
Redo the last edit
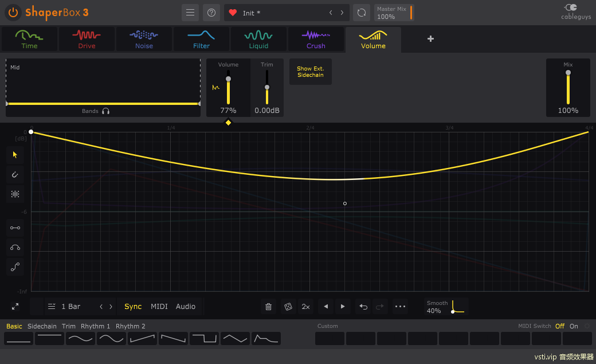(379, 307)
